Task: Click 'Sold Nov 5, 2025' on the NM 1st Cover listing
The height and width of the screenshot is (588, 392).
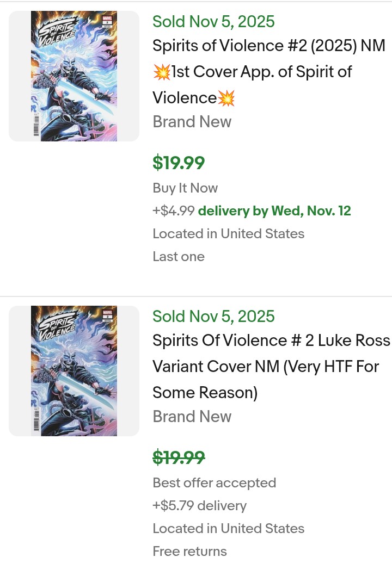Action: [213, 22]
